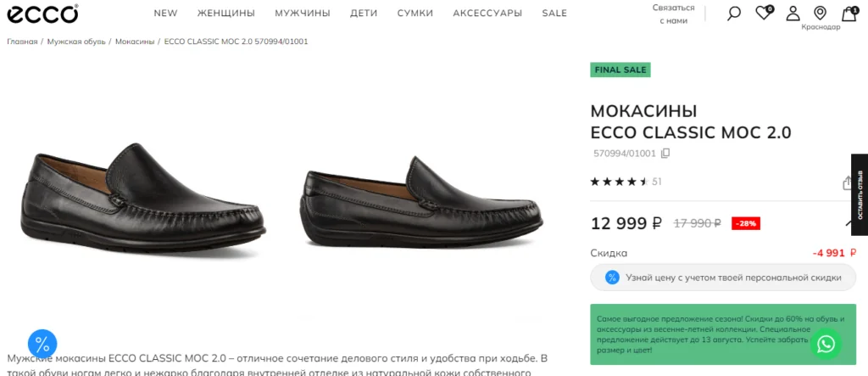Open the МУЖЧИНЫ menu
Screen dimensions: 868x376
[303, 14]
